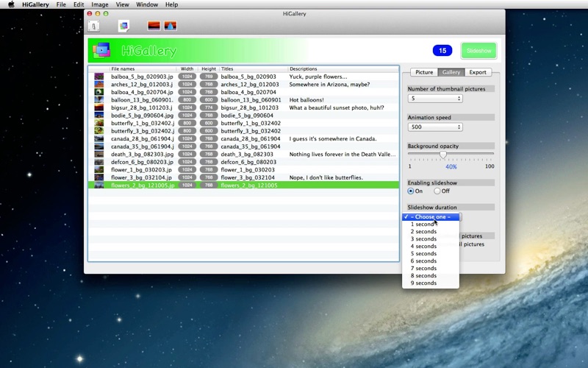This screenshot has height=368, width=588.
Task: Click title cell canada_35_bg_061904
Action: [x=251, y=146]
